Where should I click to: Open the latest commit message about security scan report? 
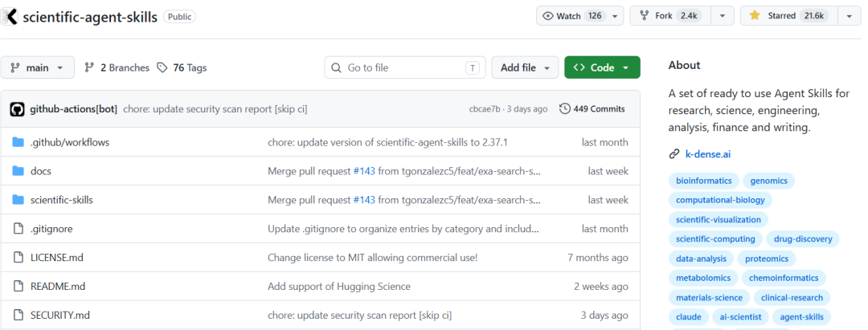(215, 109)
